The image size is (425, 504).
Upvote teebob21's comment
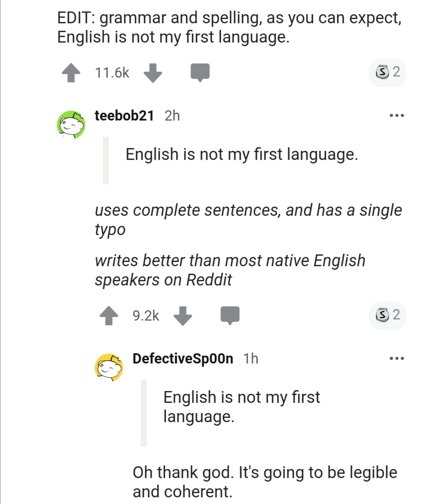point(109,316)
